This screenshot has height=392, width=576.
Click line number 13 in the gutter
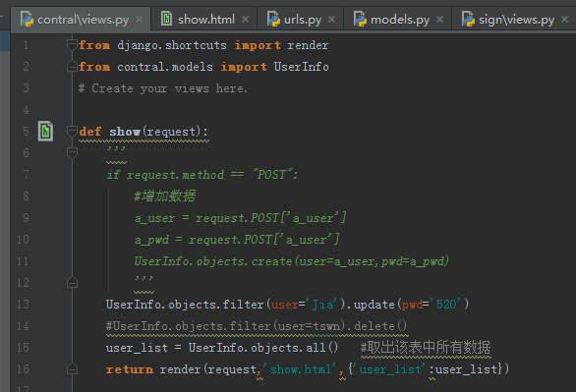point(23,305)
